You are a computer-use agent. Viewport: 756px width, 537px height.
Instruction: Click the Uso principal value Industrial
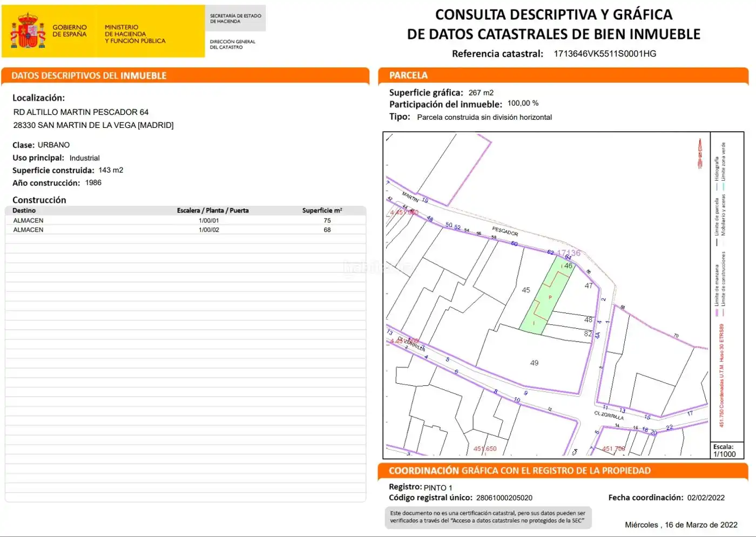coord(84,158)
